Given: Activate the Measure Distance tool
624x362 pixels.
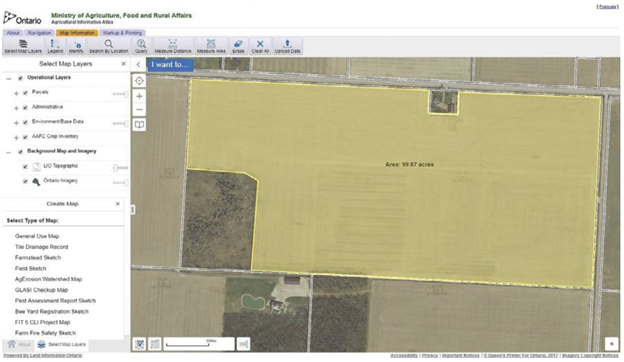Looking at the screenshot, I should click(173, 46).
